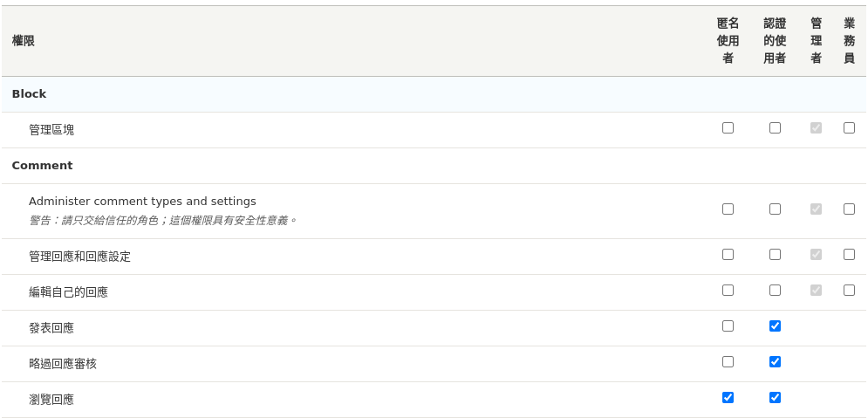Click the 管理者 checkbox in 管理區塊 row
Viewport: 868px width, 418px height.
pos(816,127)
